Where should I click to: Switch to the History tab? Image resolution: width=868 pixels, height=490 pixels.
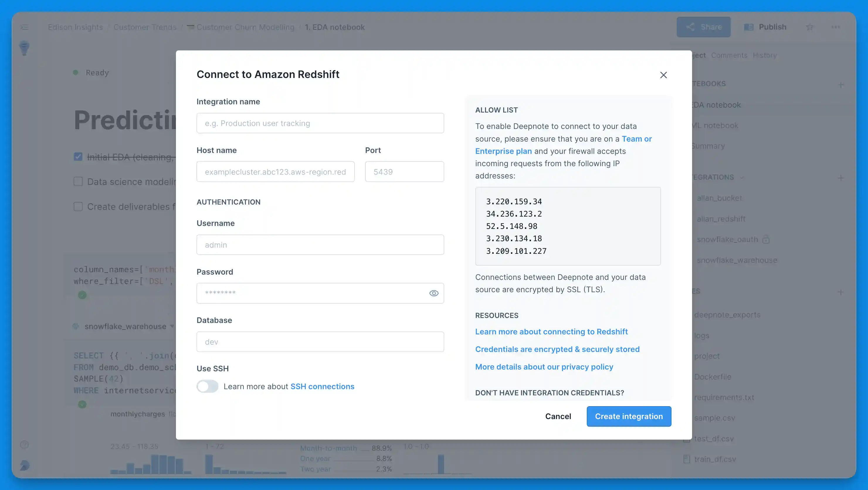click(764, 55)
